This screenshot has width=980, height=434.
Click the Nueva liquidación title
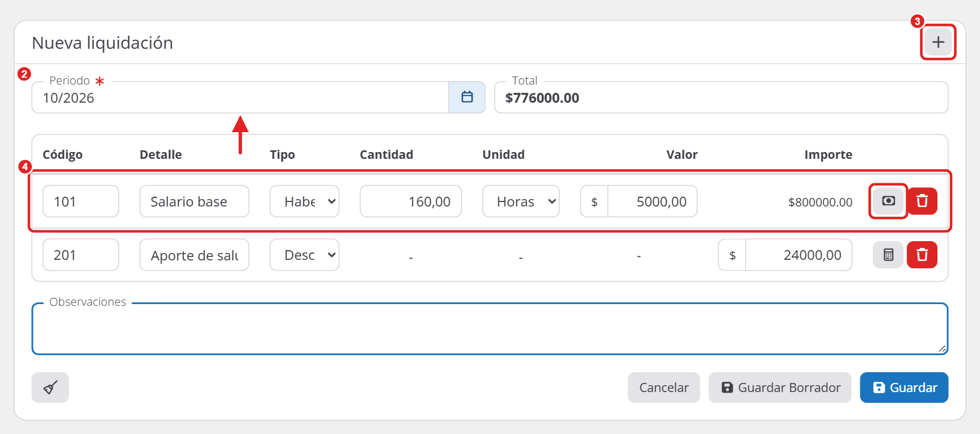(x=103, y=43)
